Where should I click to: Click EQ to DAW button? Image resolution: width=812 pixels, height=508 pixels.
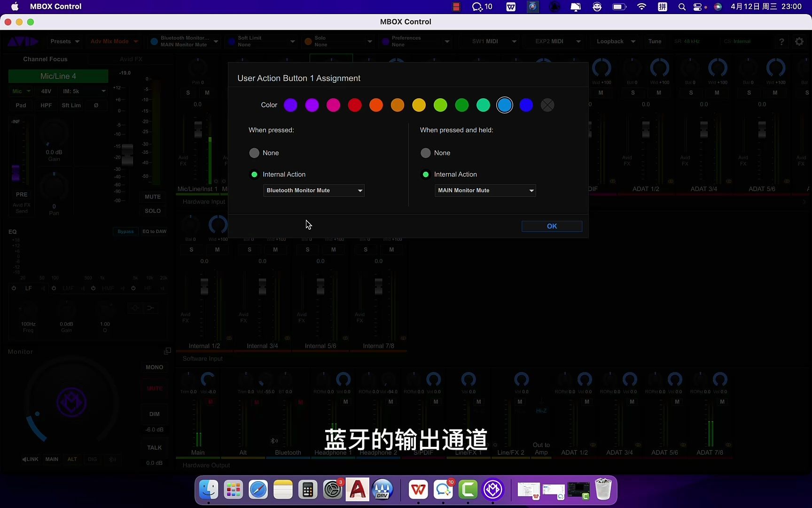point(154,231)
